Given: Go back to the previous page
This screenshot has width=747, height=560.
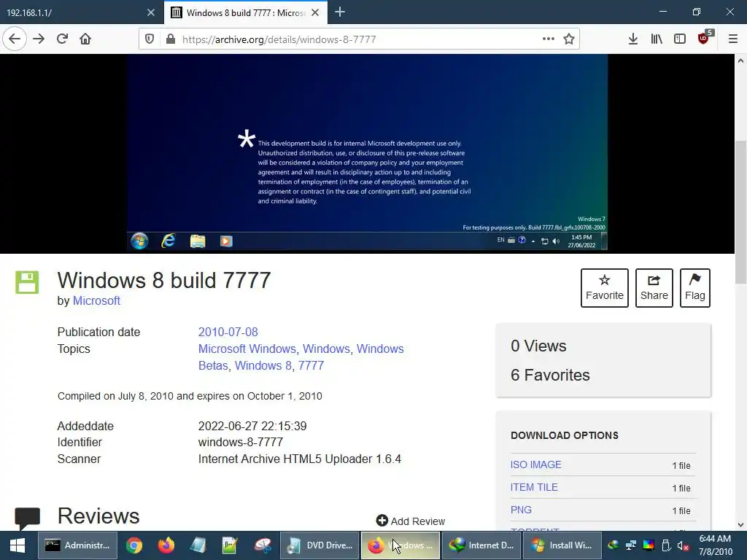Looking at the screenshot, I should click(x=15, y=39).
